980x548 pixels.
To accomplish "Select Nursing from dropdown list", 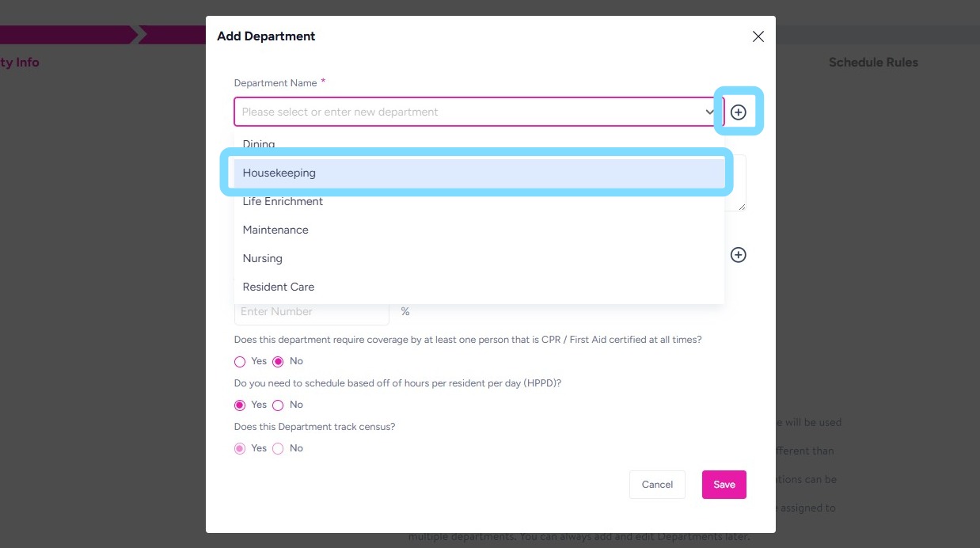I will (263, 258).
